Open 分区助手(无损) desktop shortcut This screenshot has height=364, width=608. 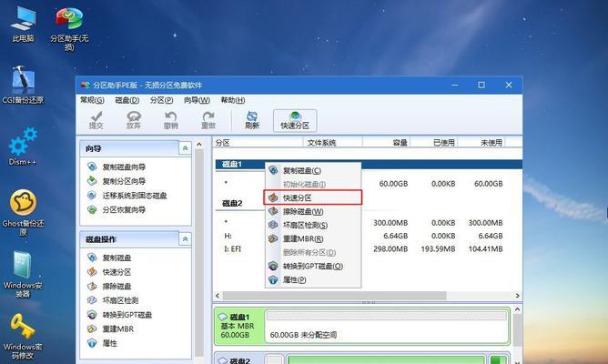click(x=69, y=29)
